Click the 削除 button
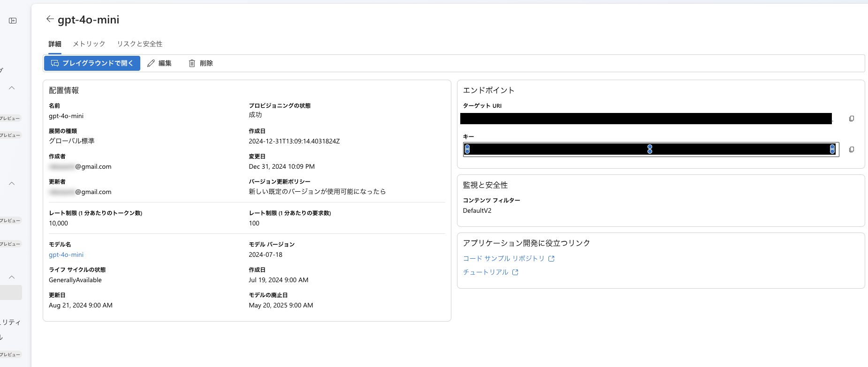 tap(201, 63)
